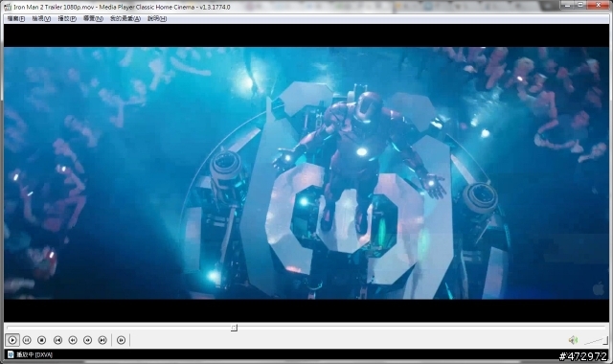Open the Play (P) menu
Image resolution: width=613 pixels, height=364 pixels.
67,19
